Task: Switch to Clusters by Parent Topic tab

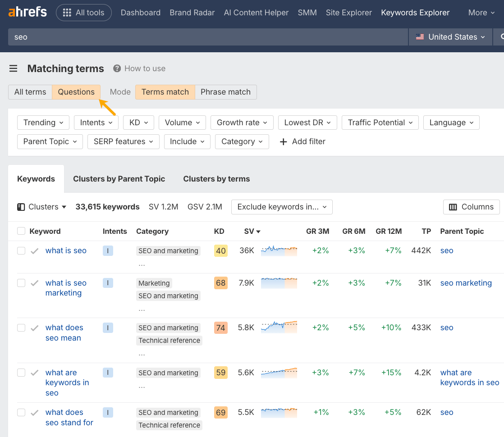Action: point(119,179)
